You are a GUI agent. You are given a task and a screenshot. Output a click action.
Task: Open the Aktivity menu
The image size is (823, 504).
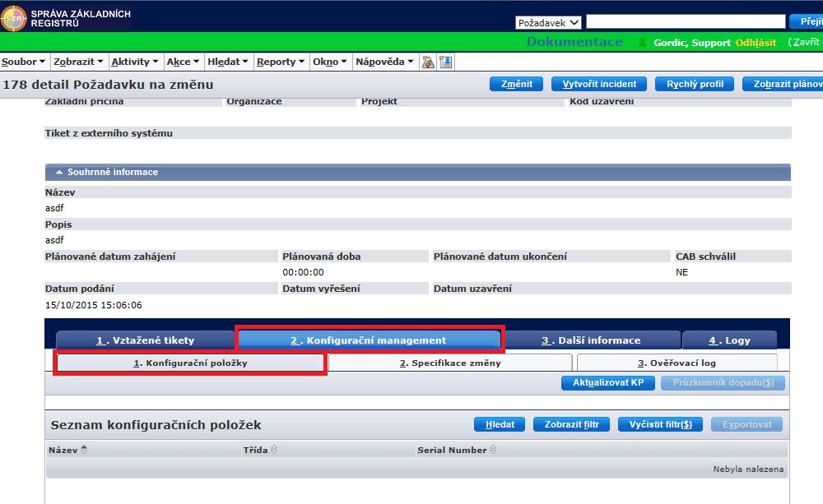click(x=134, y=62)
